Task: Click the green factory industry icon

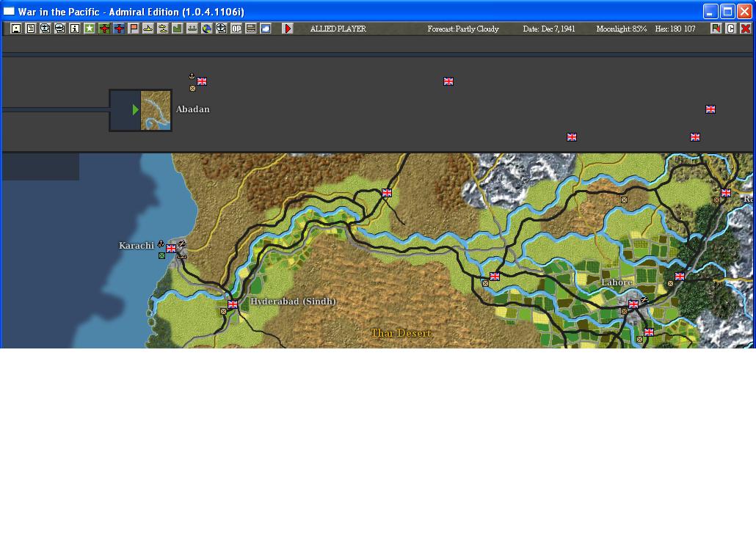Action: pos(178,29)
